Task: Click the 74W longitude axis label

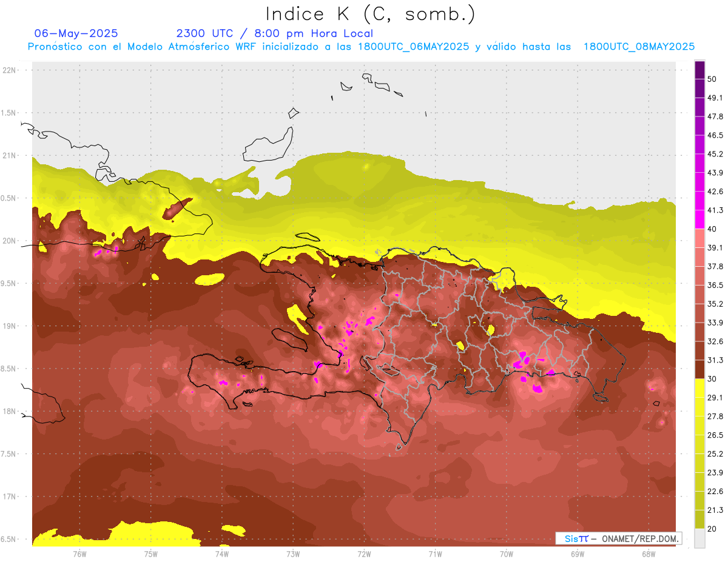Action: [x=222, y=554]
